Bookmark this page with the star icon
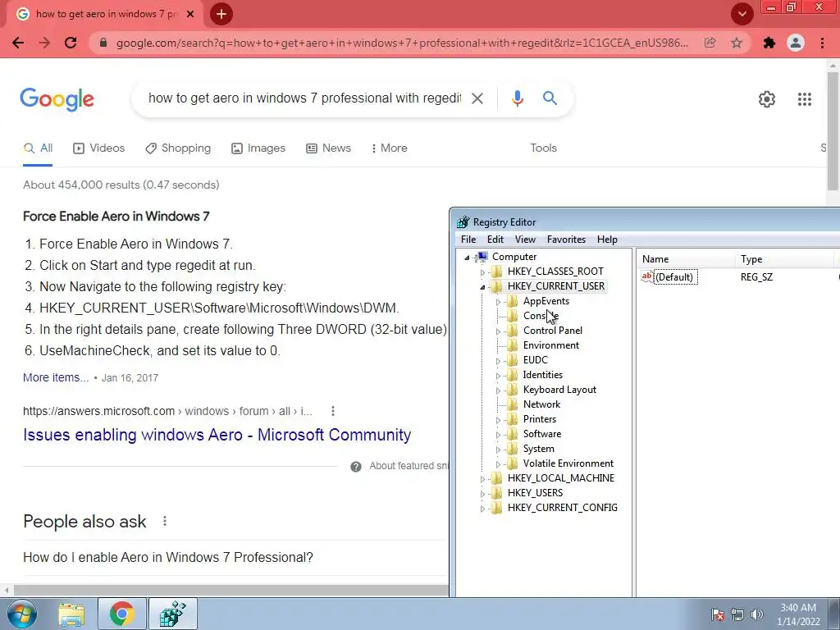The height and width of the screenshot is (630, 840). (x=737, y=43)
